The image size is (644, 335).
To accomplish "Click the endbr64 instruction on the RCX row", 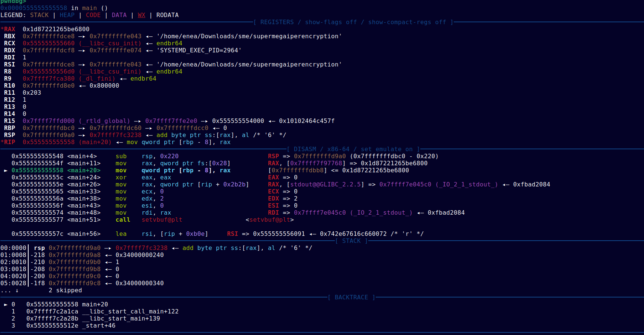I will 169,43.
